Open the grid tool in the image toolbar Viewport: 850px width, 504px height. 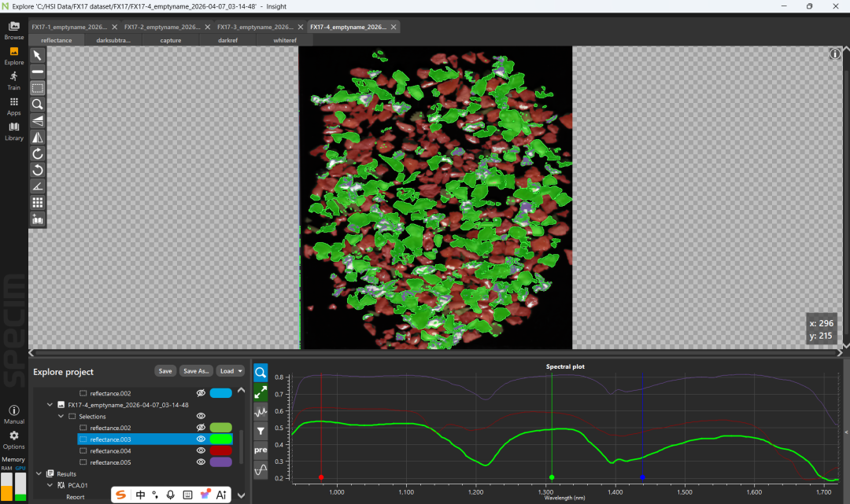tap(38, 203)
